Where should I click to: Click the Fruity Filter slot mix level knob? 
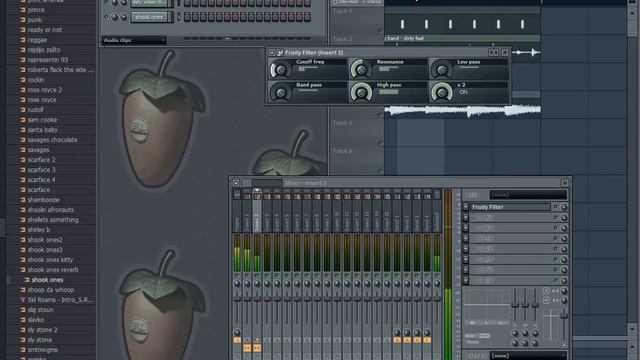pyautogui.click(x=564, y=207)
